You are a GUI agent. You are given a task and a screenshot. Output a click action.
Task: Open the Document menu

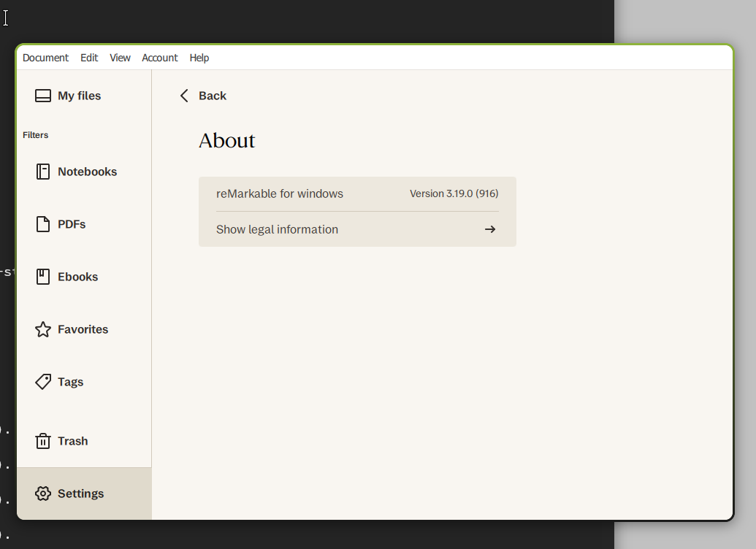45,58
